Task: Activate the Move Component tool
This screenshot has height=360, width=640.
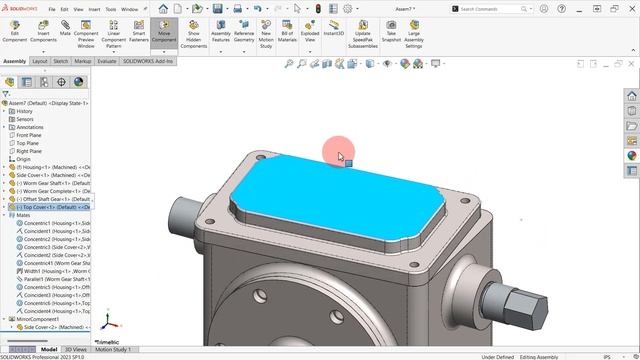Action: click(x=164, y=31)
